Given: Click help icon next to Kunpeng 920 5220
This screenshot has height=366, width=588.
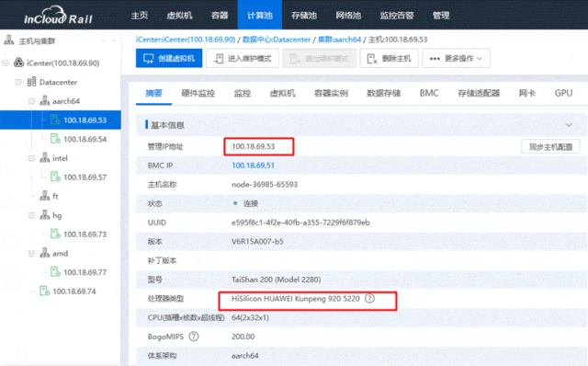Looking at the screenshot, I should coord(369,299).
